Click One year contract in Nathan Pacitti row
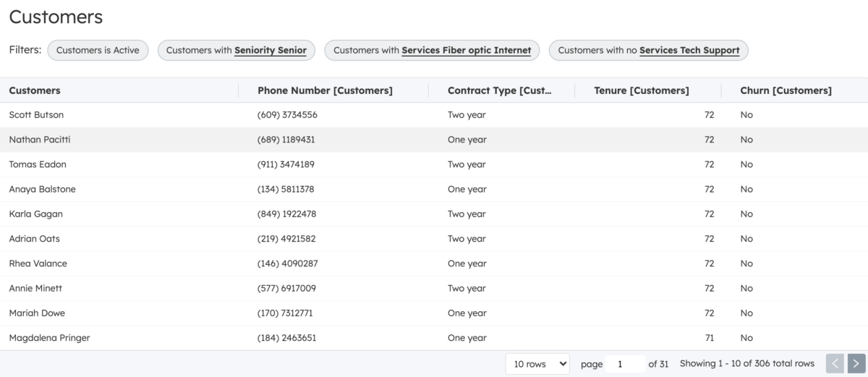868x377 pixels. click(467, 139)
